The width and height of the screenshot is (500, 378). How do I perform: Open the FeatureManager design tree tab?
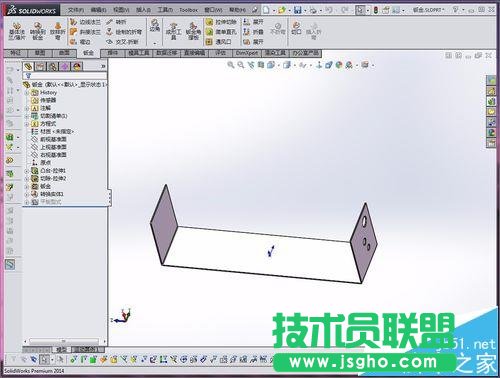pos(29,67)
